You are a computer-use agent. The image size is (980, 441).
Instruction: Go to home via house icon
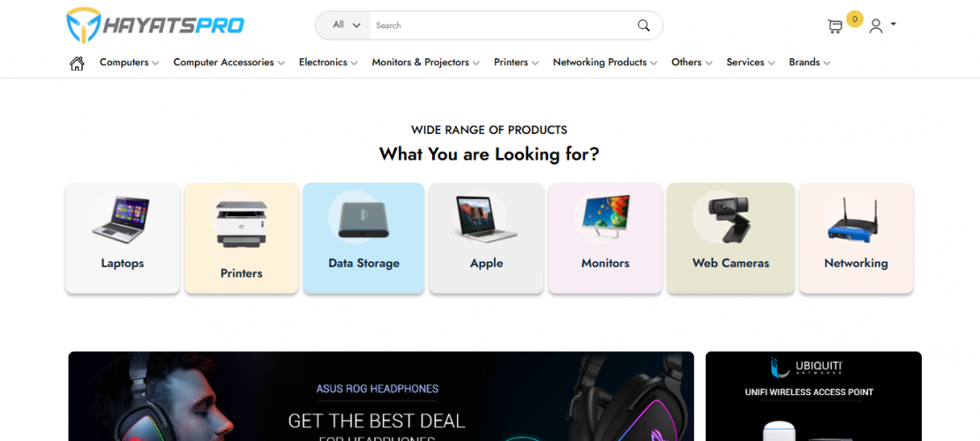coord(77,64)
